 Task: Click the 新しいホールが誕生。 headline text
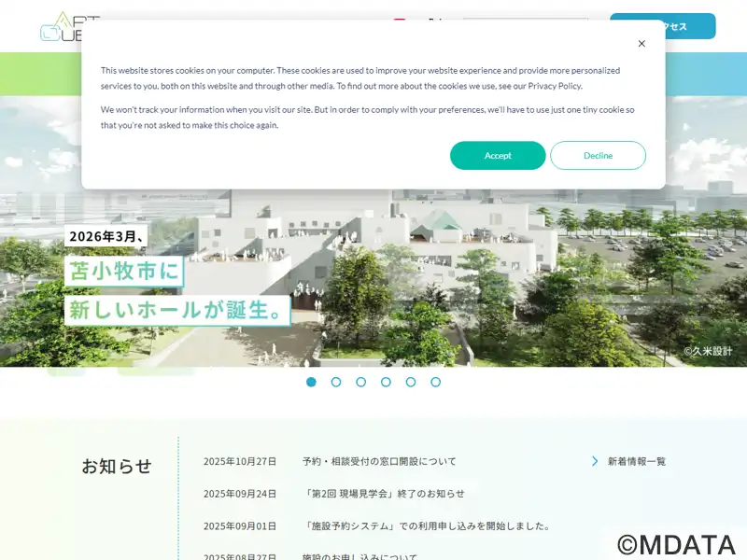click(177, 311)
